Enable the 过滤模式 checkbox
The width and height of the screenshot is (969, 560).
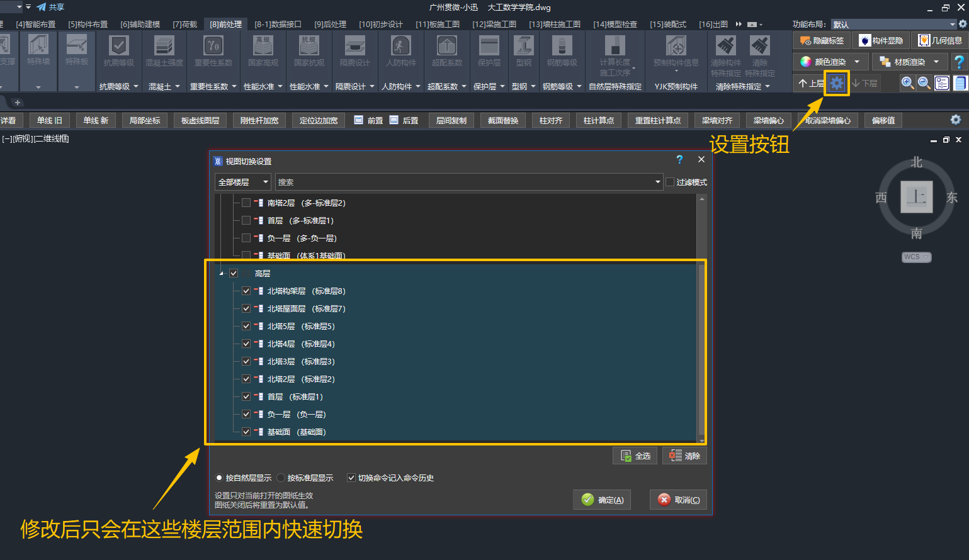point(670,182)
